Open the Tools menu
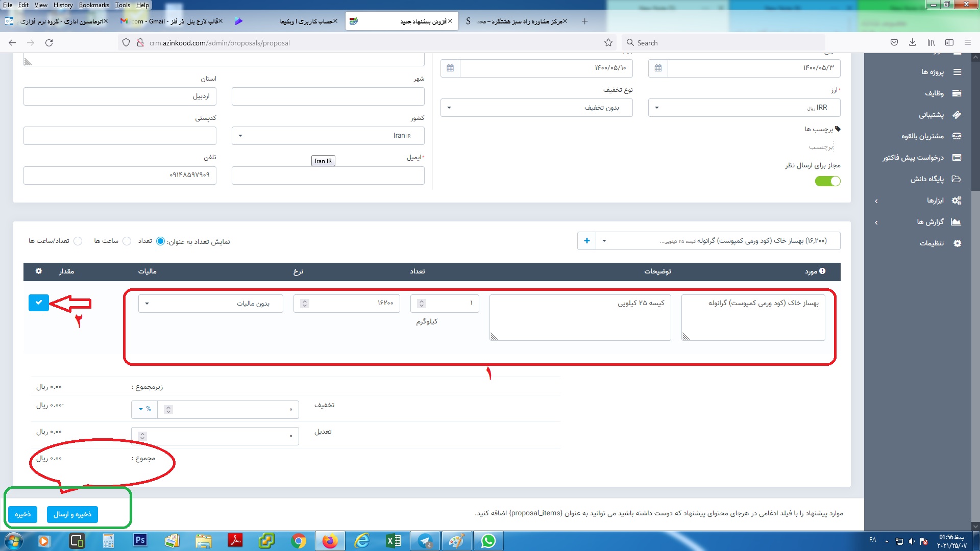 (x=122, y=5)
